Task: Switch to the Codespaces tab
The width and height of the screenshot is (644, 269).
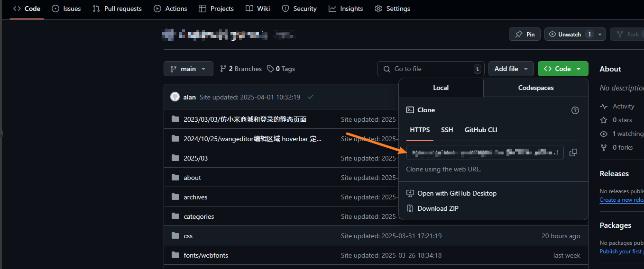Action: click(x=536, y=88)
